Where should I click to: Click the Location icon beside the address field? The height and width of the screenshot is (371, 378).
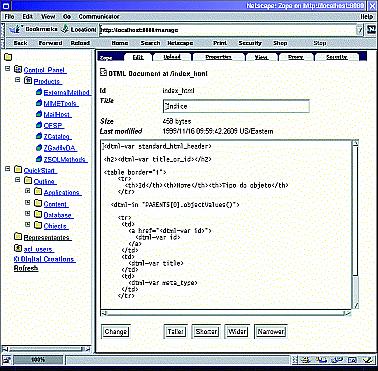pyautogui.click(x=66, y=29)
